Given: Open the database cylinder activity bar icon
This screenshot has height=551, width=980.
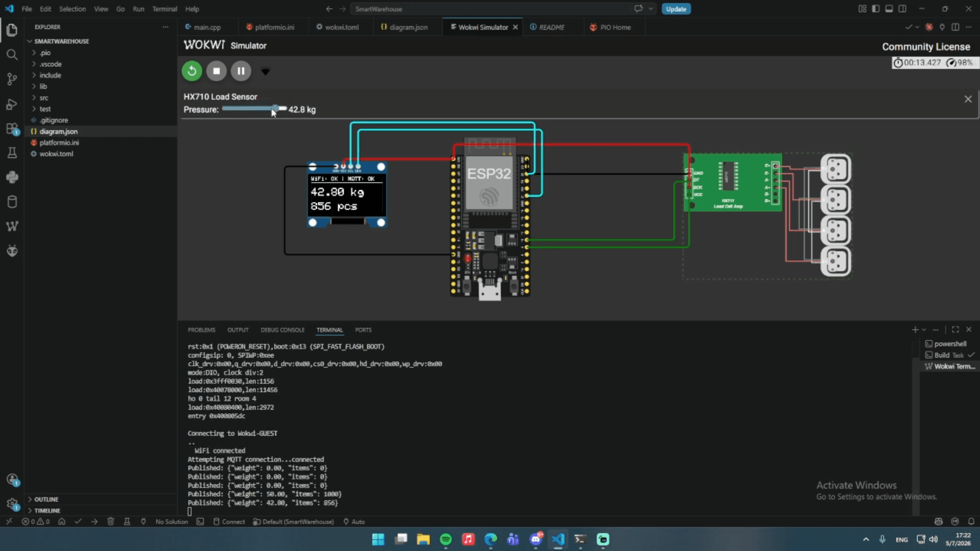Looking at the screenshot, I should tap(12, 202).
